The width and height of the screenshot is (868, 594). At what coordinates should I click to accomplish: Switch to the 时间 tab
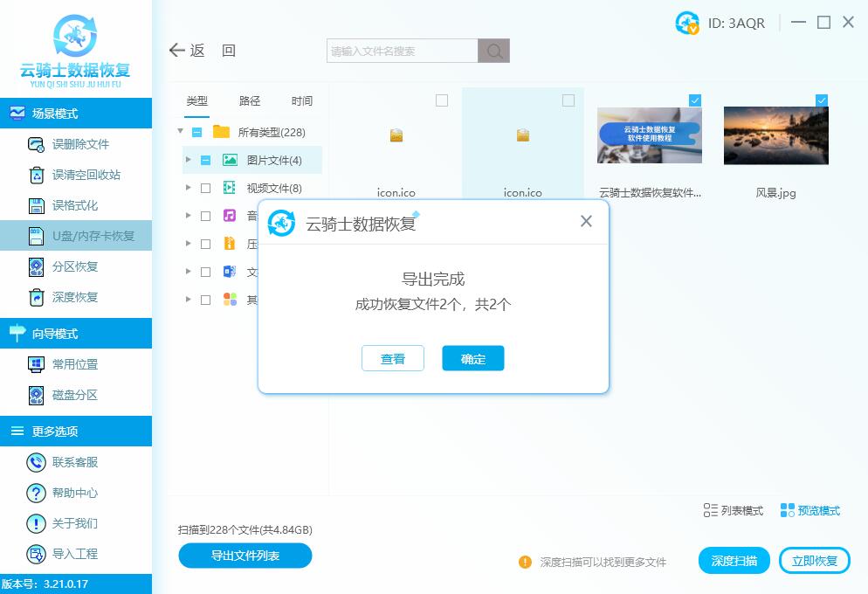[302, 101]
